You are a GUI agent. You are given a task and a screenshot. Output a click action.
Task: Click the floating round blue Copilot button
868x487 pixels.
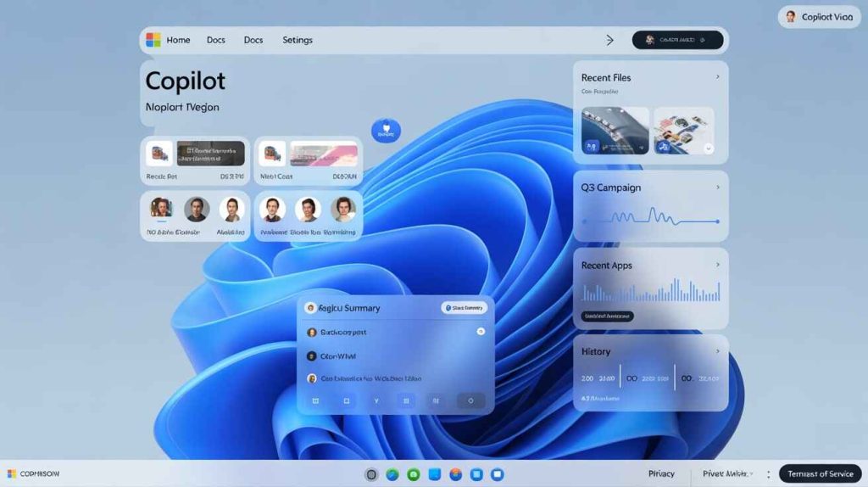(386, 131)
